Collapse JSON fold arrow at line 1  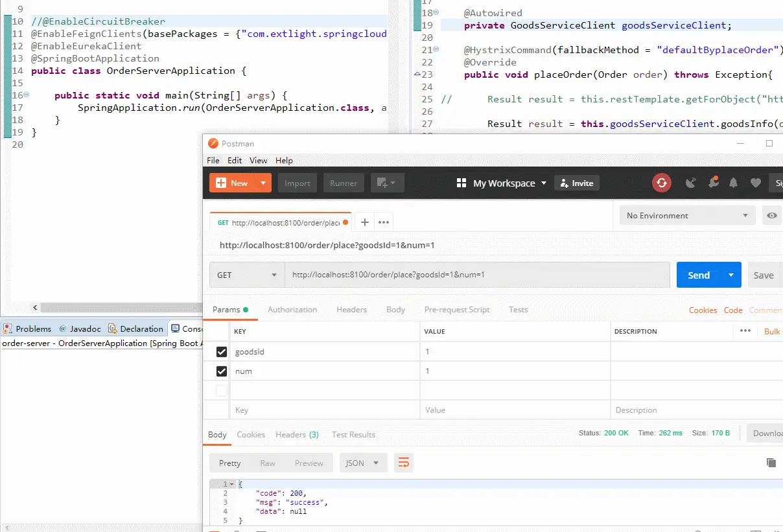[232, 484]
